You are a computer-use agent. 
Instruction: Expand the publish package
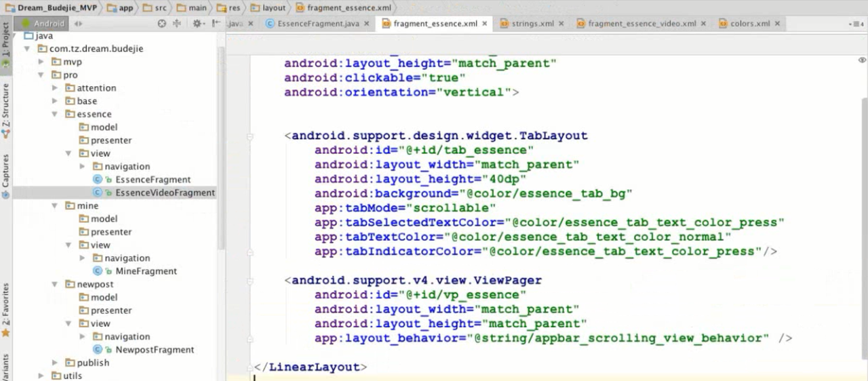(56, 363)
